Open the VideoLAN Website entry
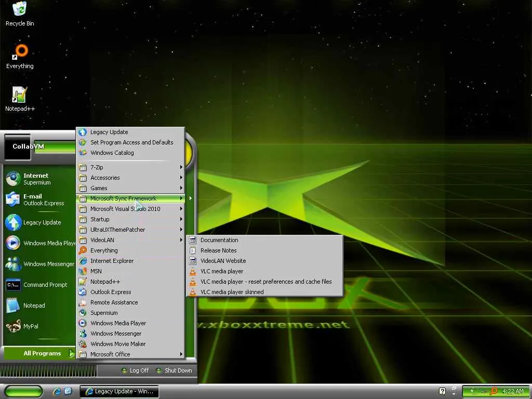Viewport: 532px width, 399px height. [x=264, y=261]
